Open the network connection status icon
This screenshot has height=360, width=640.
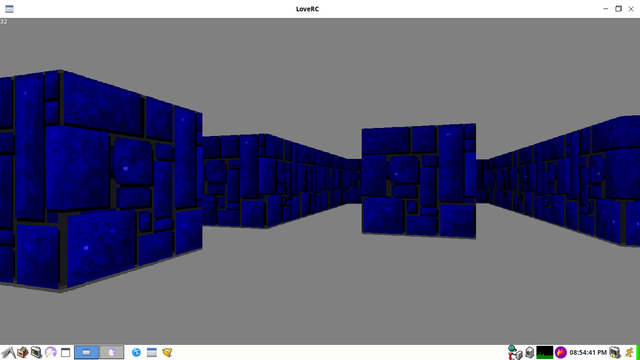point(515,352)
